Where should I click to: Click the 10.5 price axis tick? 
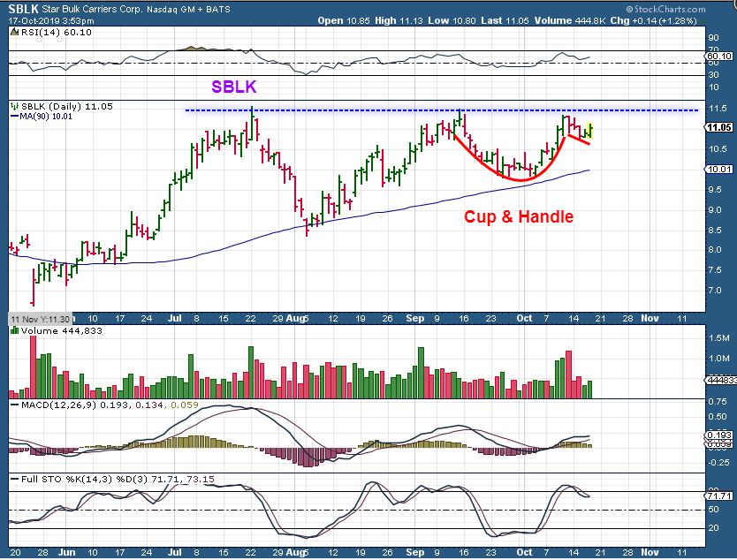(x=718, y=149)
